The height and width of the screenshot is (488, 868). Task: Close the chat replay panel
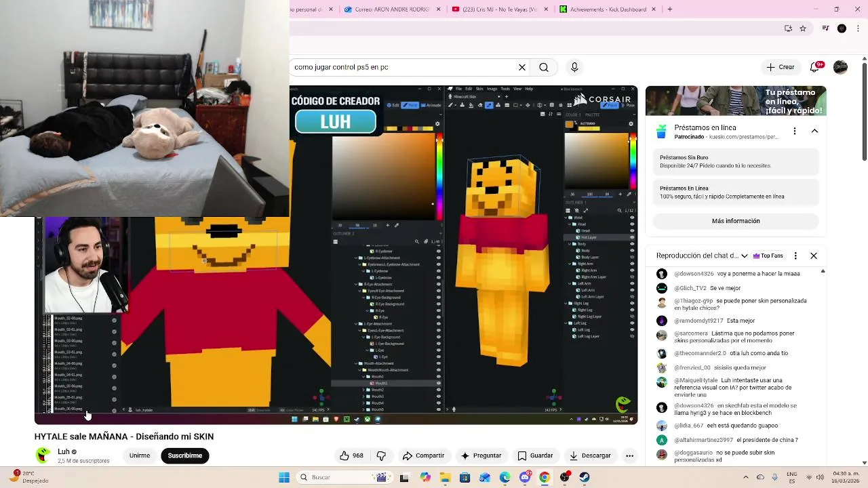pyautogui.click(x=814, y=256)
